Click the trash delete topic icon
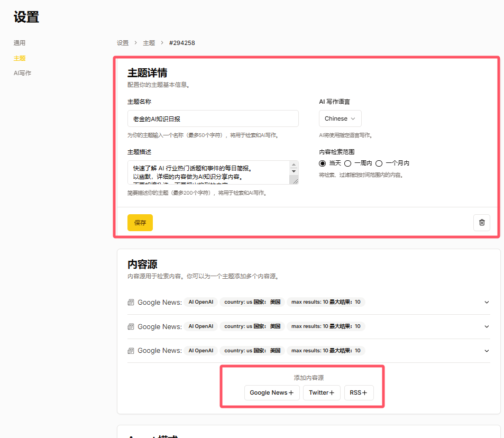This screenshot has height=438, width=504. [481, 223]
